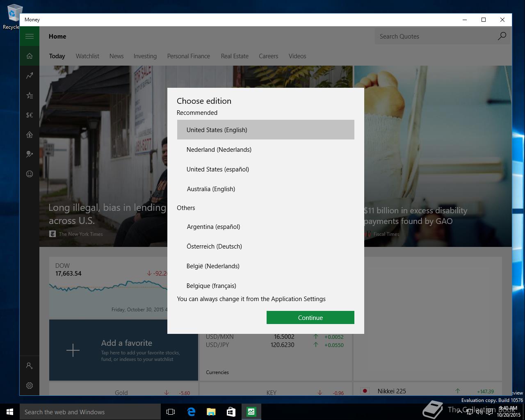Screen dimensions: 525x420
Task: Click the Money app taskbar icon
Action: 251,412
